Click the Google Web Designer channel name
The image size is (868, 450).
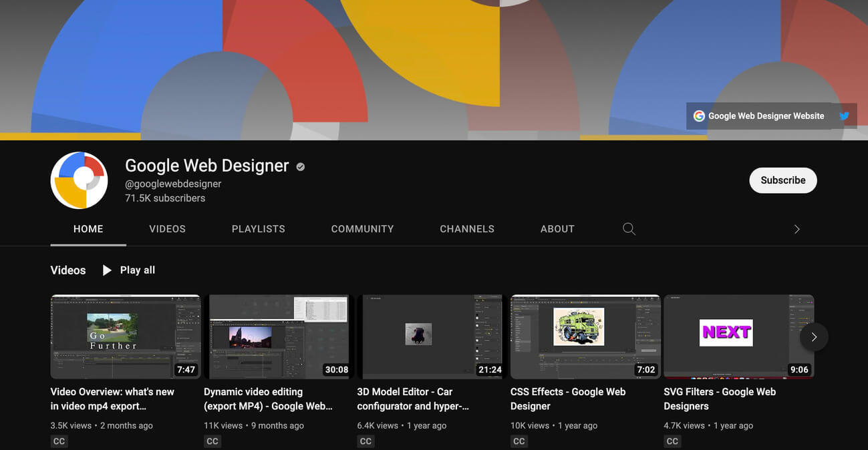point(207,166)
